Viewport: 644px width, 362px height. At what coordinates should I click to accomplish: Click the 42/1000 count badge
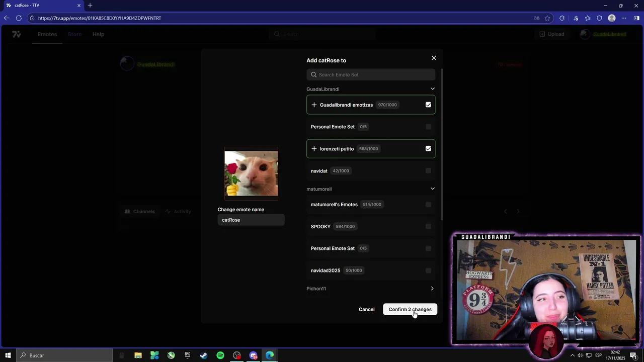(341, 171)
